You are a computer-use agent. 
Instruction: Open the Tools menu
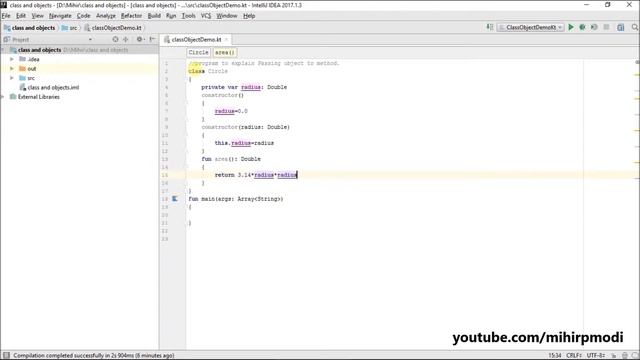click(x=188, y=16)
